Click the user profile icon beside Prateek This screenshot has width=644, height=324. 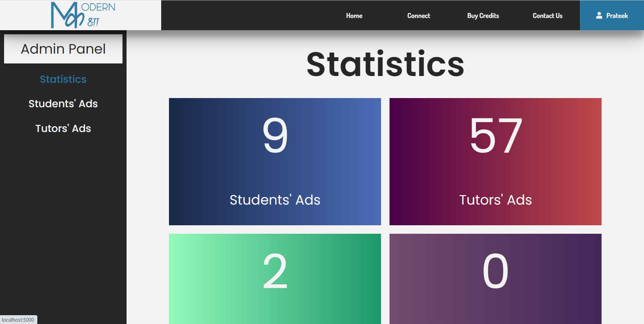point(599,16)
